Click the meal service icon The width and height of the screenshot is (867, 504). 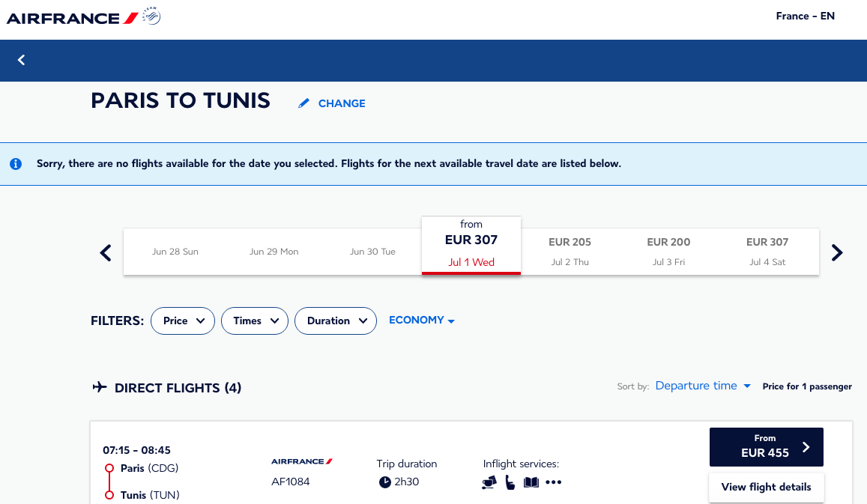pos(489,483)
